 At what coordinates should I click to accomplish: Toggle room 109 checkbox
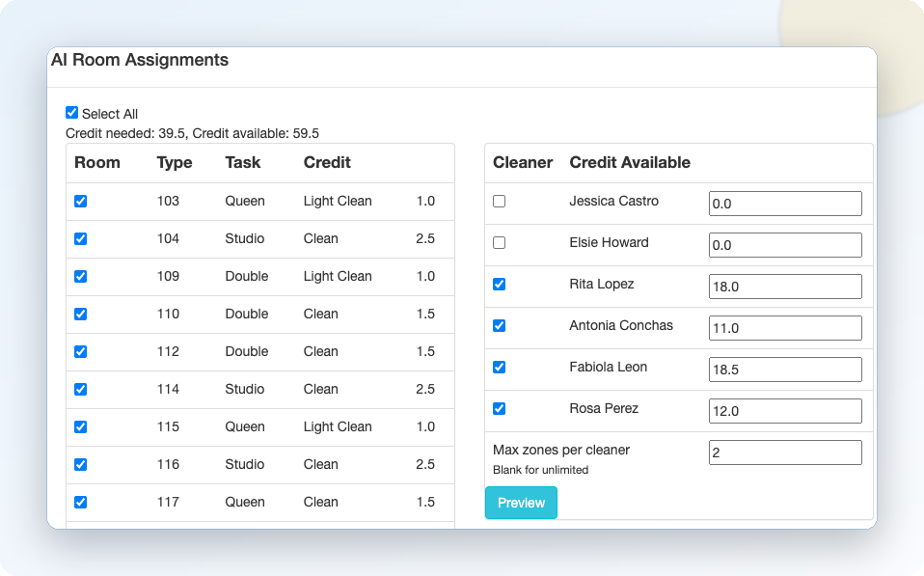(81, 277)
